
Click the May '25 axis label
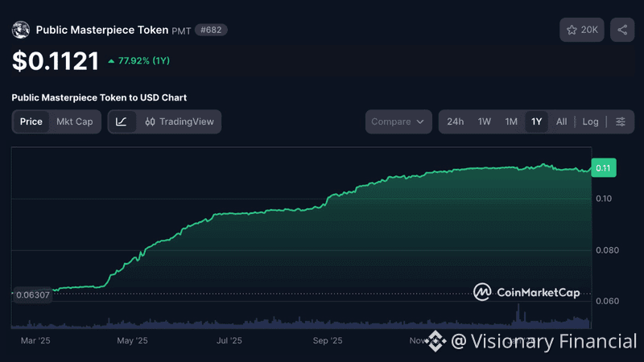coord(132,340)
